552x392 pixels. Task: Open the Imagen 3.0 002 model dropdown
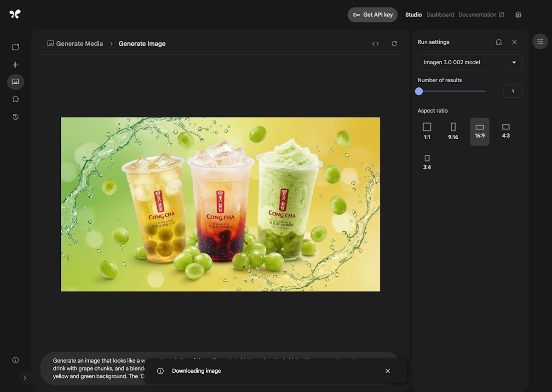470,62
